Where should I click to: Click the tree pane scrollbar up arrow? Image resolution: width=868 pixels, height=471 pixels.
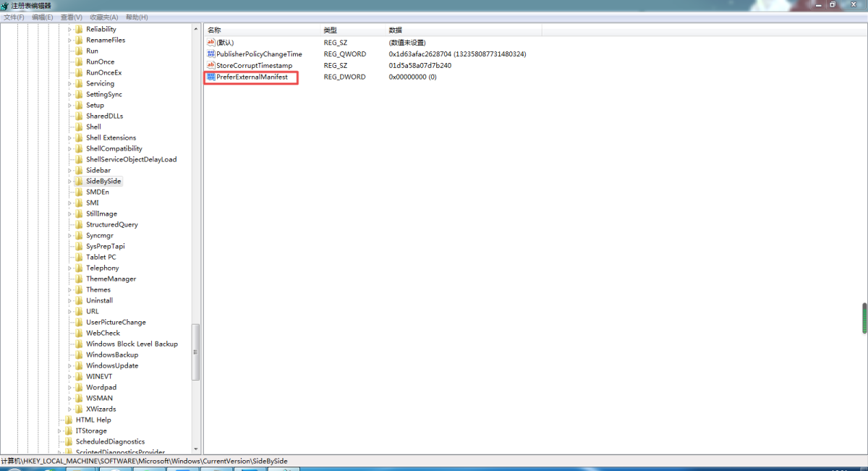pos(195,29)
